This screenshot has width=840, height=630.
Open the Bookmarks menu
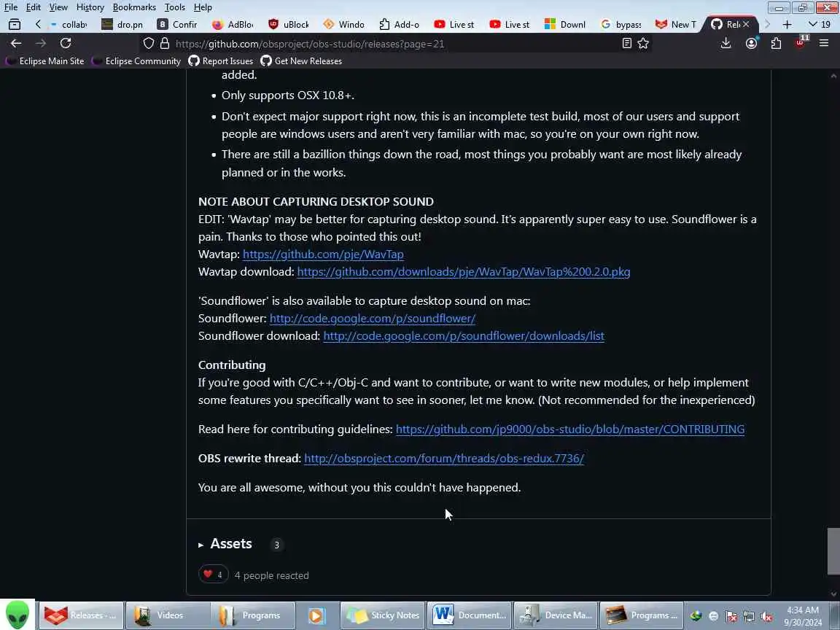(134, 7)
